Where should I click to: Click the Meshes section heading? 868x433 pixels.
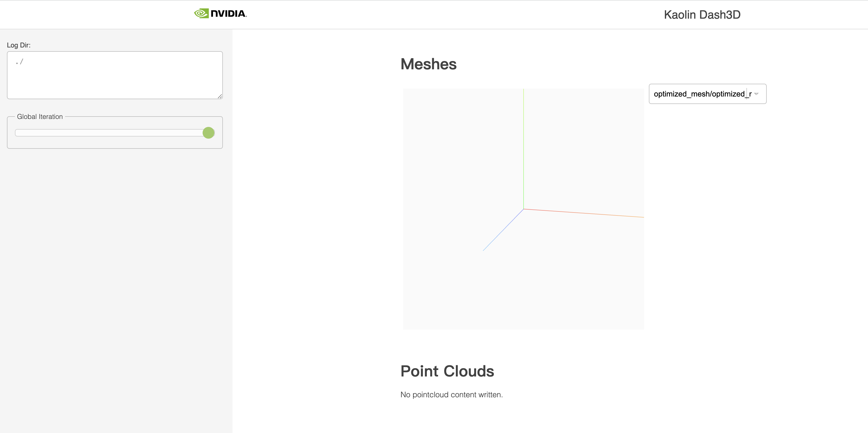pos(428,64)
